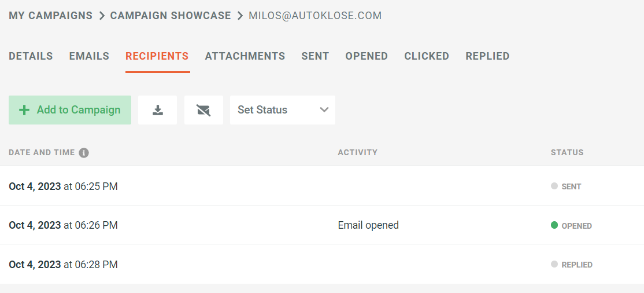Go to the Attachments tab
The height and width of the screenshot is (293, 644).
pyautogui.click(x=245, y=56)
